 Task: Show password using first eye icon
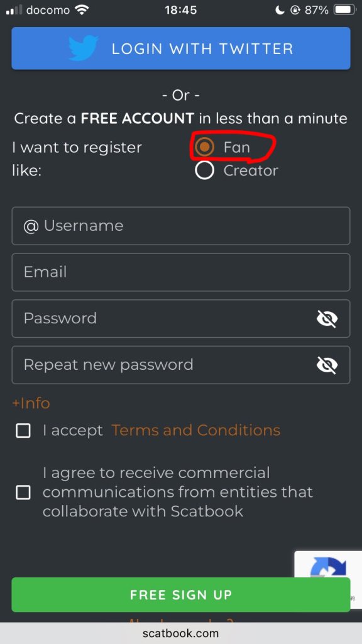327,319
